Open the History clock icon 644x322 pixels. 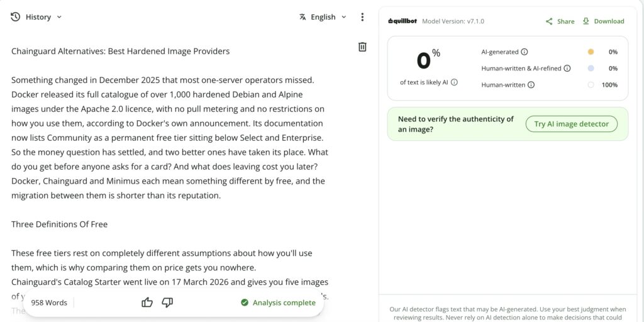coord(15,17)
